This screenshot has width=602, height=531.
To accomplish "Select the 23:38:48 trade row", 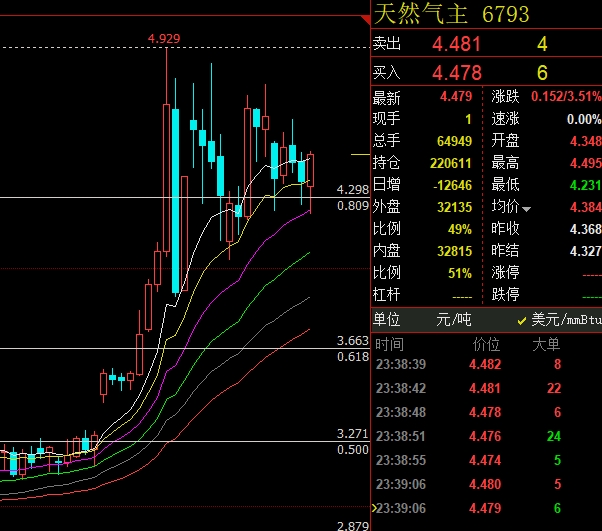I will pyautogui.click(x=486, y=412).
